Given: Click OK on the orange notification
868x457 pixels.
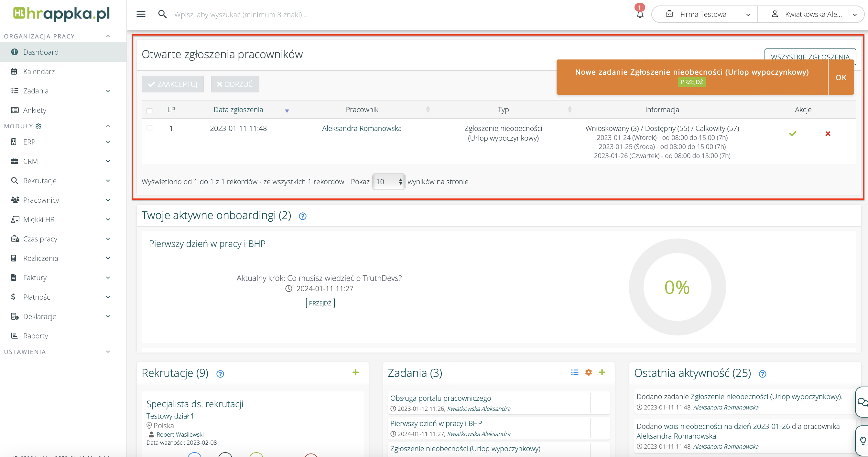Looking at the screenshot, I should click(841, 78).
